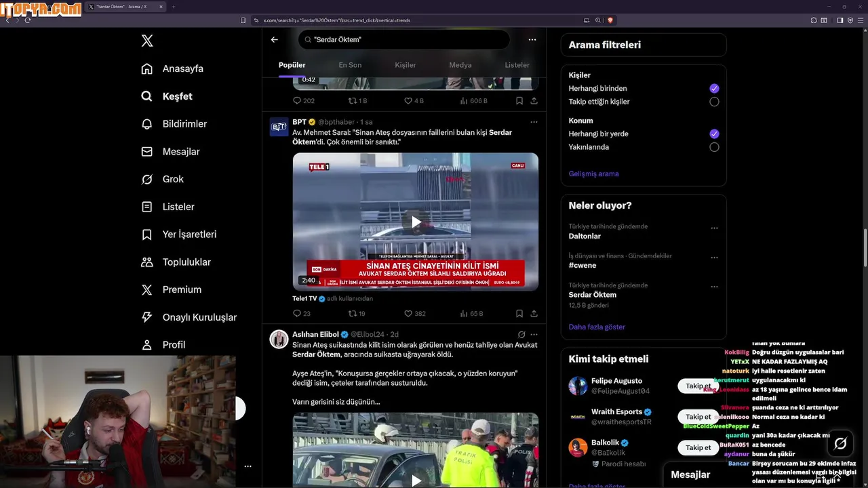Screen dimensions: 868x488
Task: Click Daha fazla göster under trends
Action: [x=597, y=327]
